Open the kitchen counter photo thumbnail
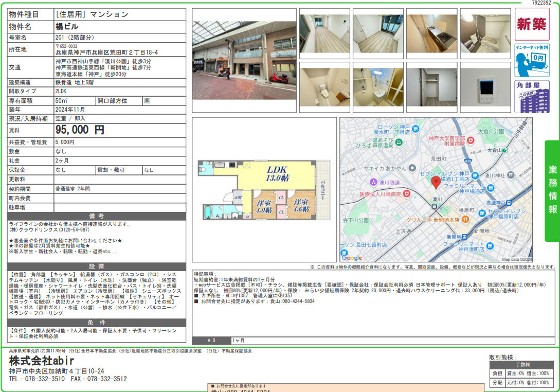 point(431,34)
